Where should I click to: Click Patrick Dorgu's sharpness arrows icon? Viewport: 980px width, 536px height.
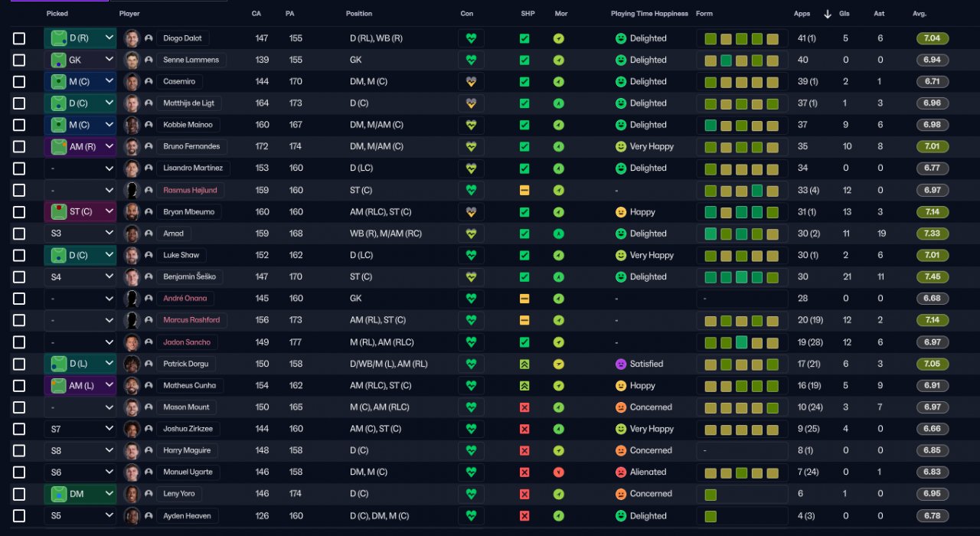pyautogui.click(x=524, y=364)
